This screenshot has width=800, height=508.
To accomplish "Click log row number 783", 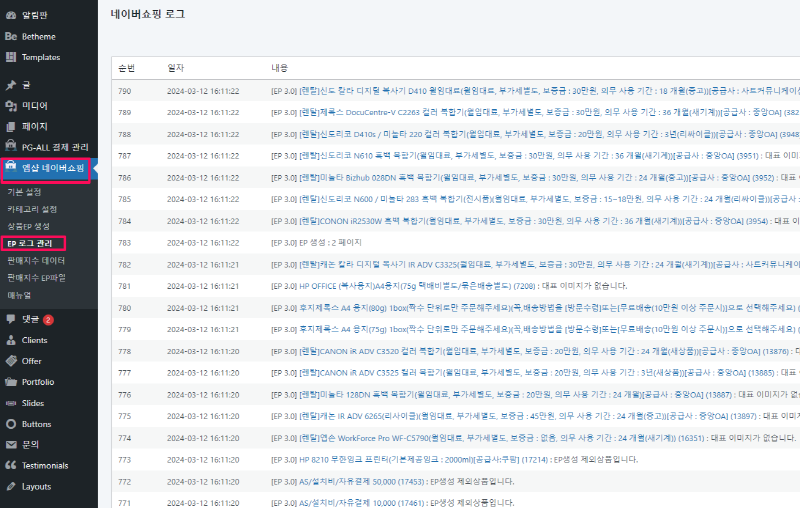I will (x=125, y=243).
